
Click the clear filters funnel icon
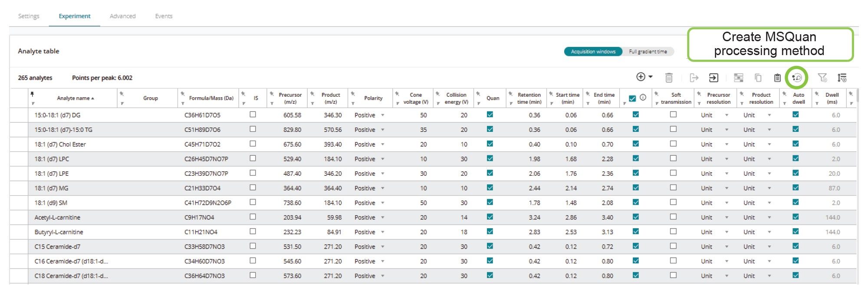[x=822, y=78]
